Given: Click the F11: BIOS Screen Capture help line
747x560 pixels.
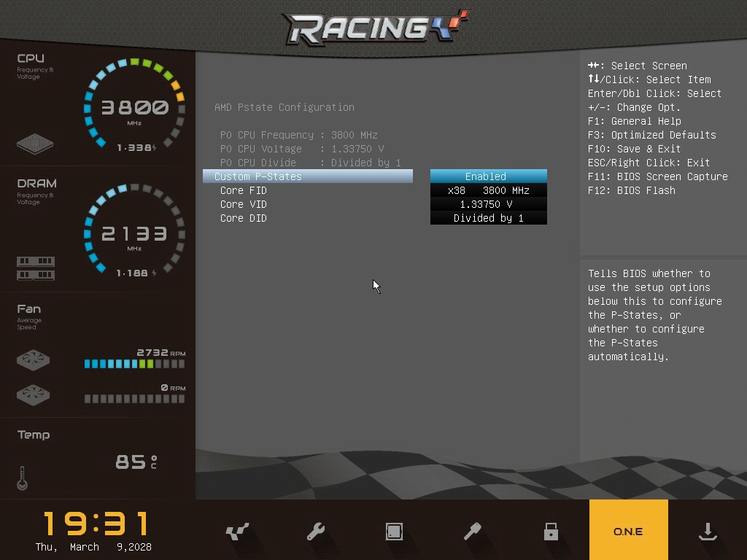Looking at the screenshot, I should [658, 176].
